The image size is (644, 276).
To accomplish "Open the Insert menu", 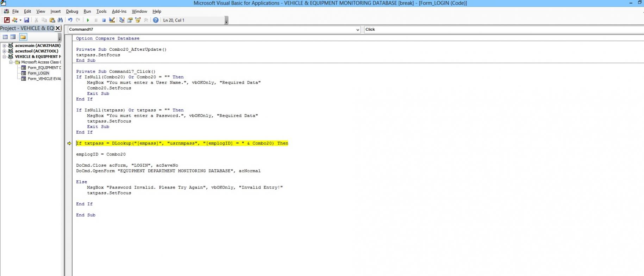I will 56,11.
